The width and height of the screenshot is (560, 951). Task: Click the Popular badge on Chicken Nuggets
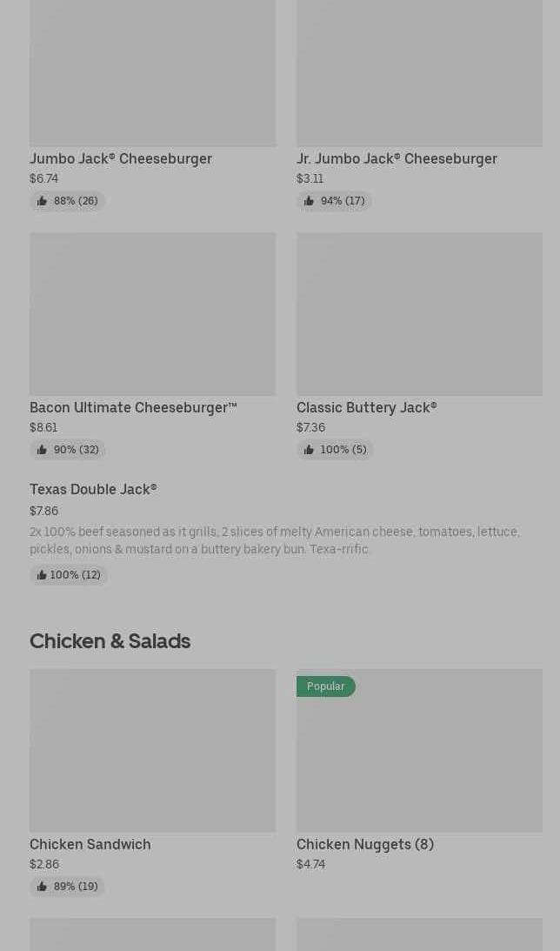pos(325,686)
